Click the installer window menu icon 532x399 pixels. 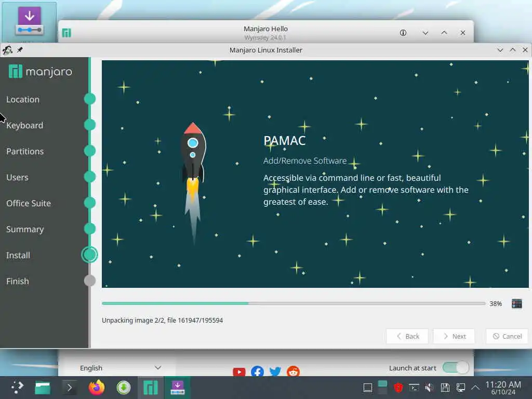7,50
